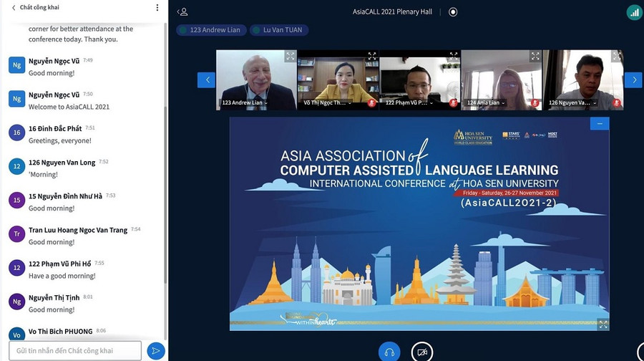
Task: Open 122 Phạm Vũ P... webcam dropdown
Action: coord(409,103)
